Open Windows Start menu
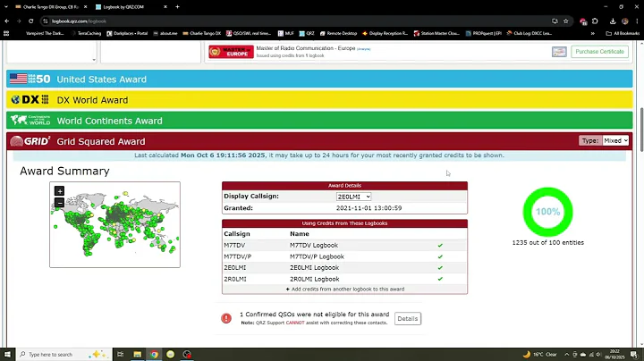The height and width of the screenshot is (361, 644). (x=7, y=354)
